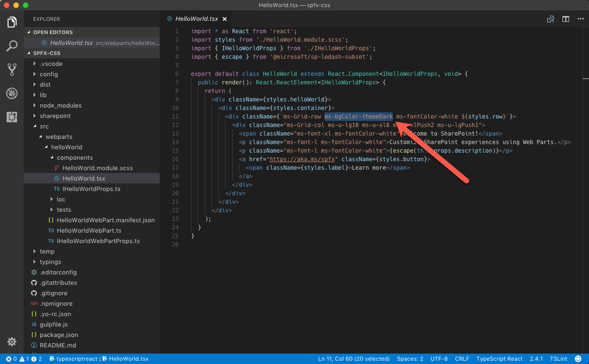Select UTF-8 encoding in the status bar
Image resolution: width=589 pixels, height=364 pixels.
(440, 359)
